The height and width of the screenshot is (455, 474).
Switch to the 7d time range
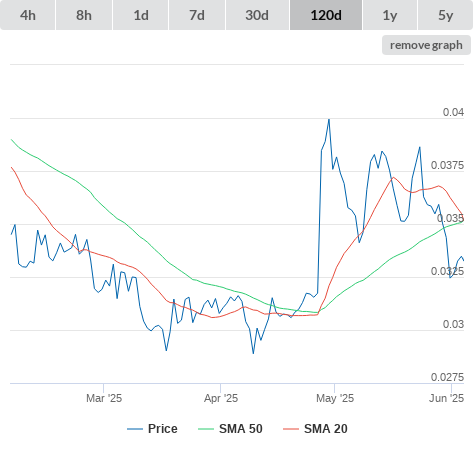point(197,15)
